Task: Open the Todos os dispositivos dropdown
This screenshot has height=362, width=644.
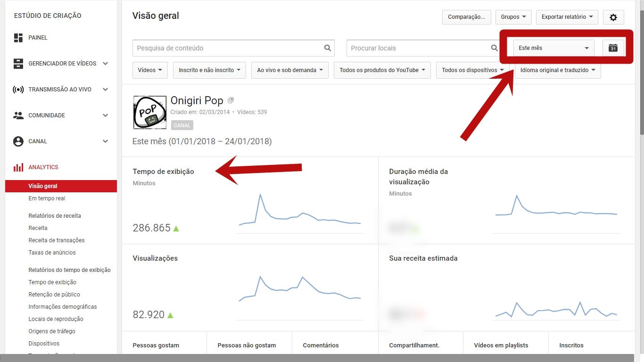Action: pyautogui.click(x=472, y=70)
